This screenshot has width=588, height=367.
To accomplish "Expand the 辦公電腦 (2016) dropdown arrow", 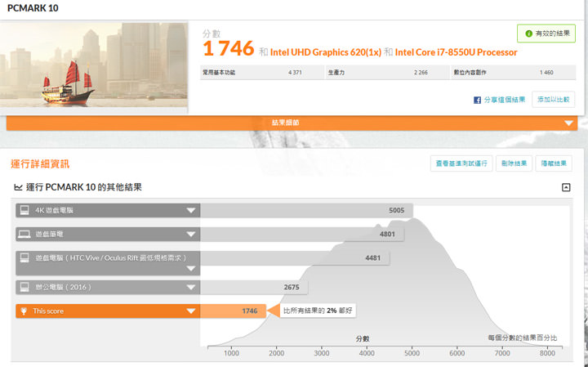I will coord(191,287).
